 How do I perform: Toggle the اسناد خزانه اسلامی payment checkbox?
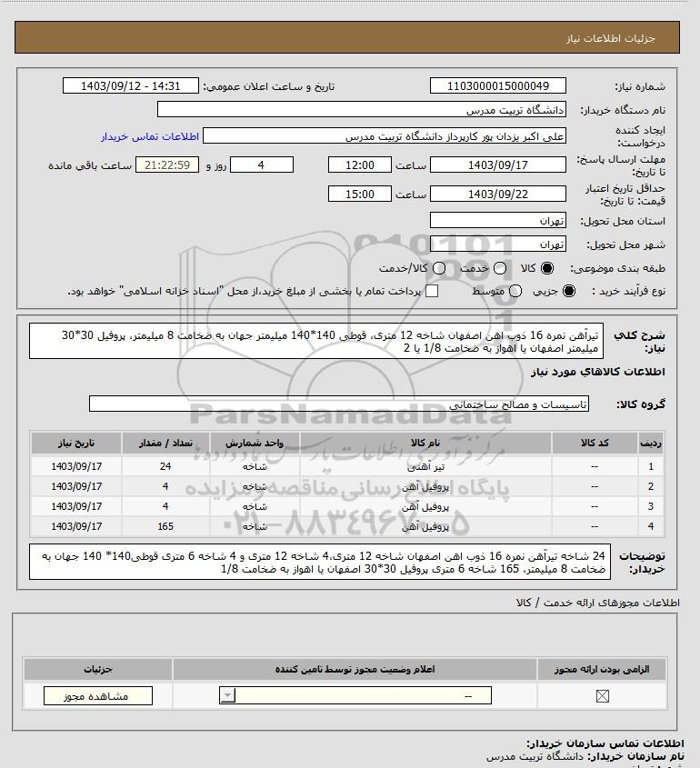pos(432,291)
